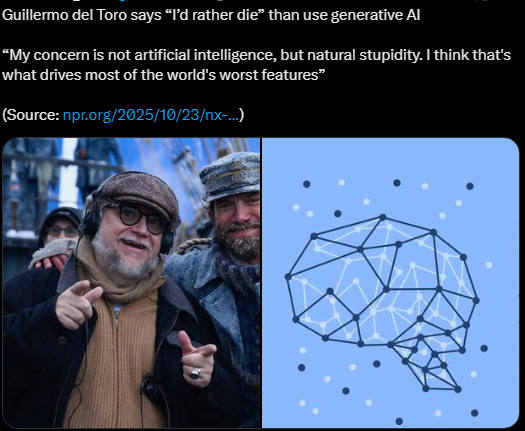Click the snowy blue cap on bearded man
The width and height of the screenshot is (525, 431).
click(x=231, y=176)
